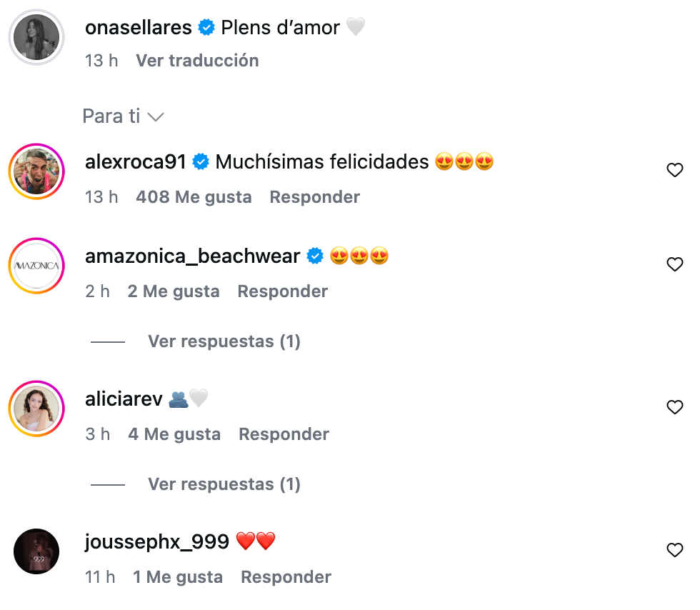The height and width of the screenshot is (610, 700).
Task: Click 'Ver traducción' under the caption
Action: pos(197,61)
